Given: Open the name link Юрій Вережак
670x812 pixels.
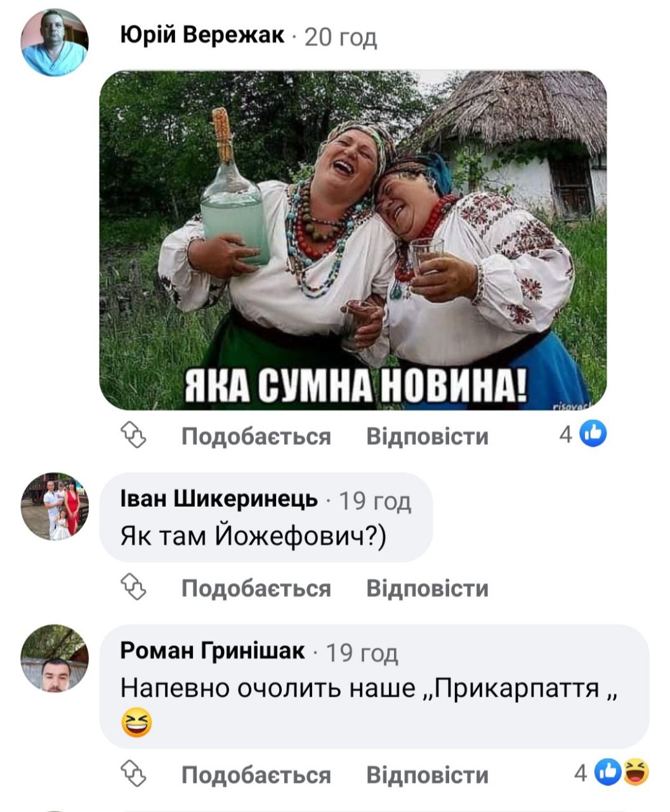Looking at the screenshot, I should pyautogui.click(x=202, y=37).
